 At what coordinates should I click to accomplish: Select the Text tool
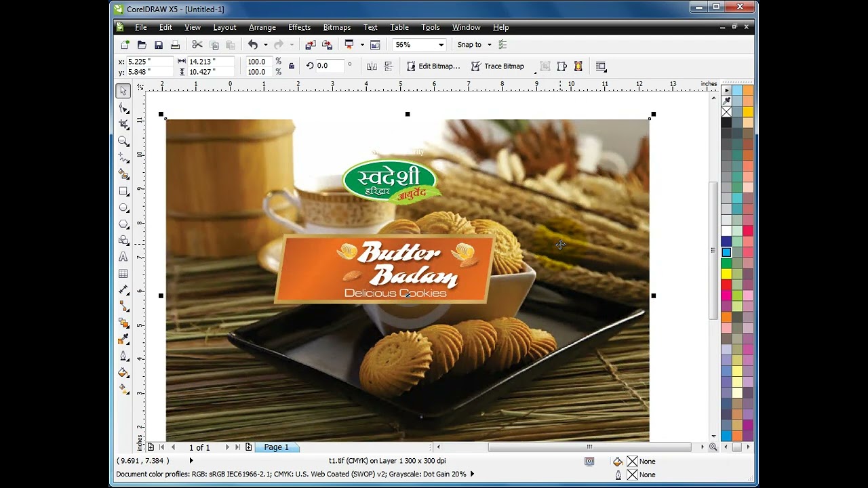click(123, 257)
